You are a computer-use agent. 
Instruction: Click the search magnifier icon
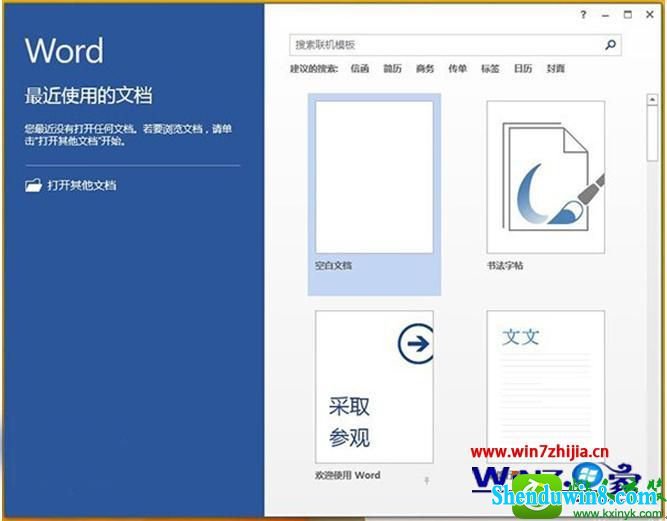(x=610, y=45)
